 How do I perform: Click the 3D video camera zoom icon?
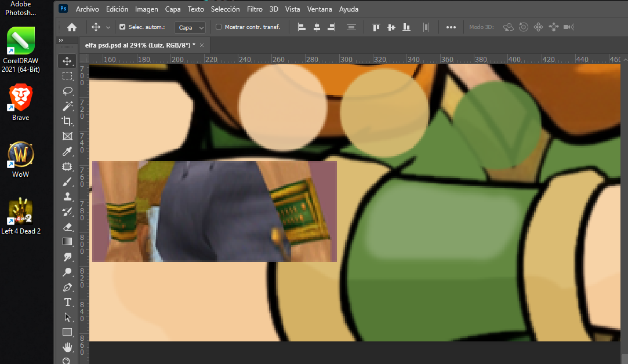tap(569, 27)
